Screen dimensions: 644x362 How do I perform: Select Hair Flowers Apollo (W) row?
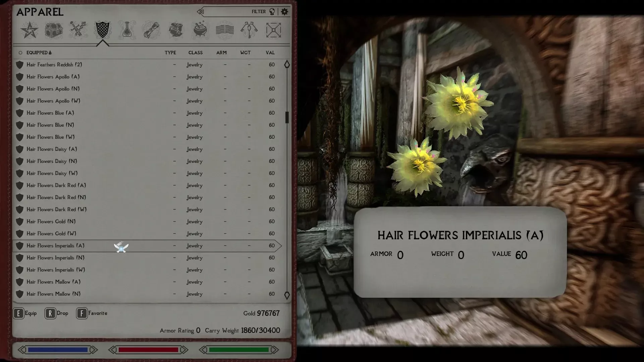click(148, 101)
